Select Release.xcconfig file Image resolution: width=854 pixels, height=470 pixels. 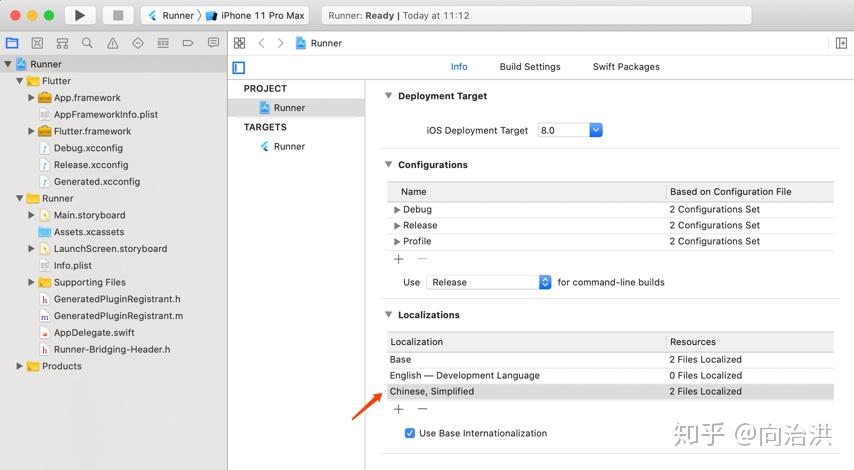point(91,164)
